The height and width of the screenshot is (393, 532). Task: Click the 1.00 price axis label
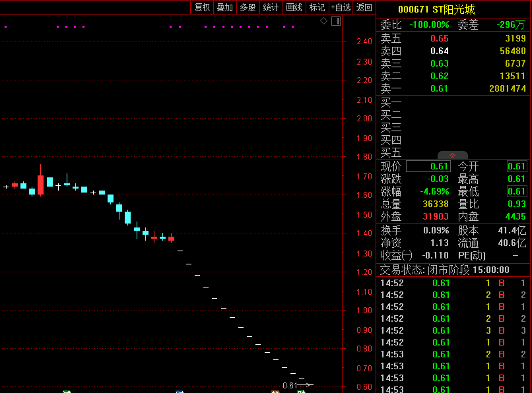364,311
